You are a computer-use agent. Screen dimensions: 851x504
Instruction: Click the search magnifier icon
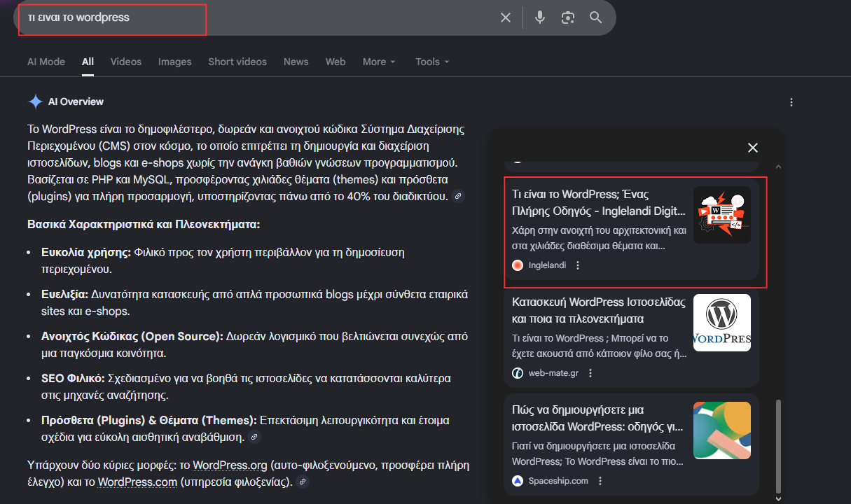pyautogui.click(x=596, y=17)
